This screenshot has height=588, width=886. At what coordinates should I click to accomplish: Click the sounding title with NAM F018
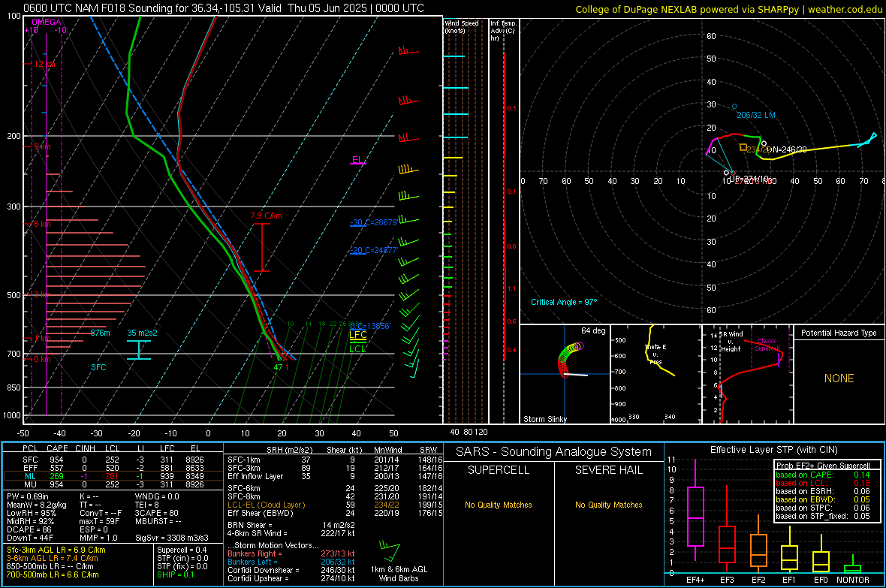pyautogui.click(x=224, y=8)
